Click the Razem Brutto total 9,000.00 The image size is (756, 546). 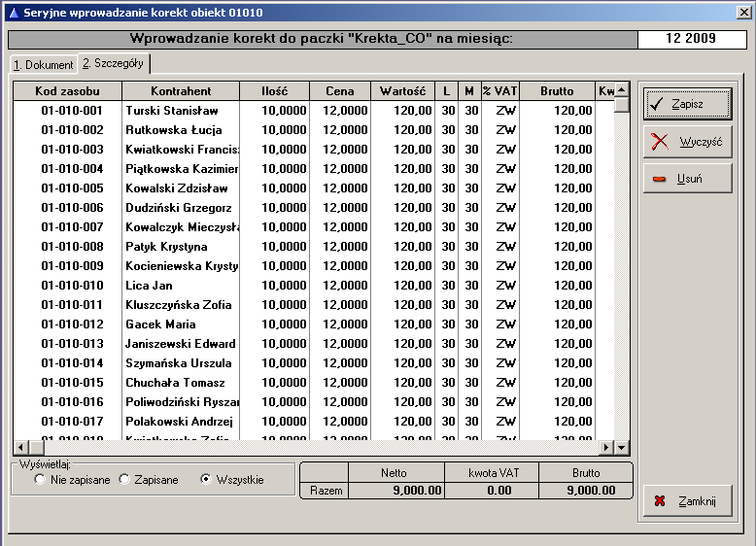pyautogui.click(x=585, y=491)
